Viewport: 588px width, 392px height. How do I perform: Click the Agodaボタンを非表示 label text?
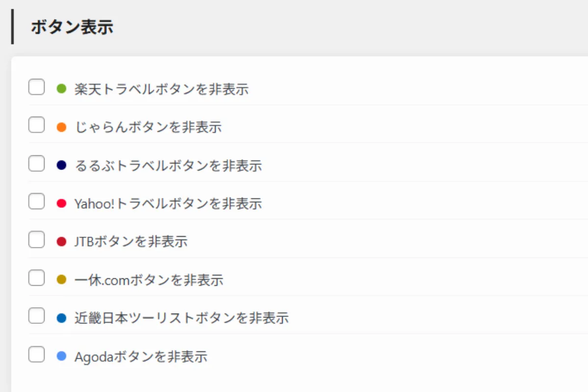[141, 356]
